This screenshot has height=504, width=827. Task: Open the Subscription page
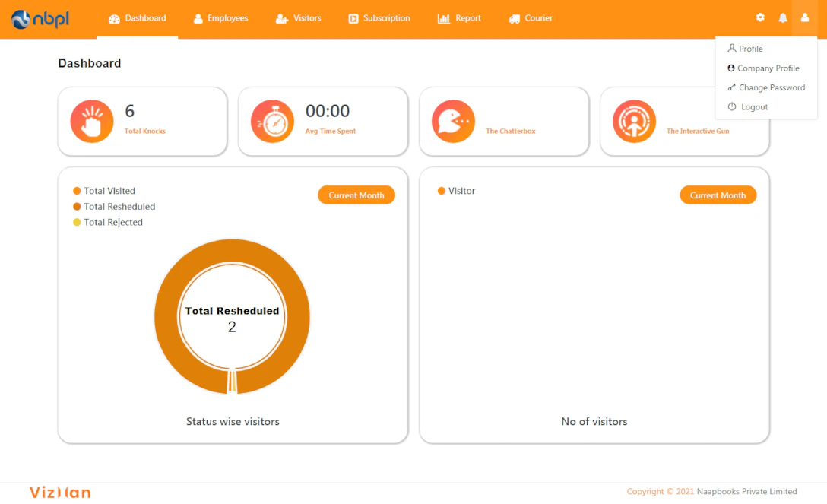pyautogui.click(x=379, y=18)
